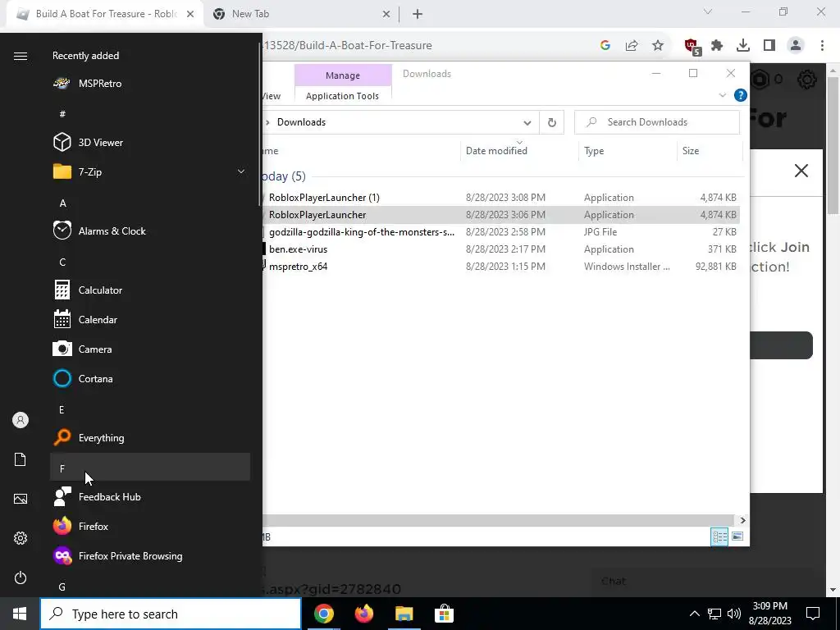Jump to letter F section header
This screenshot has width=840, height=630.
(x=150, y=467)
